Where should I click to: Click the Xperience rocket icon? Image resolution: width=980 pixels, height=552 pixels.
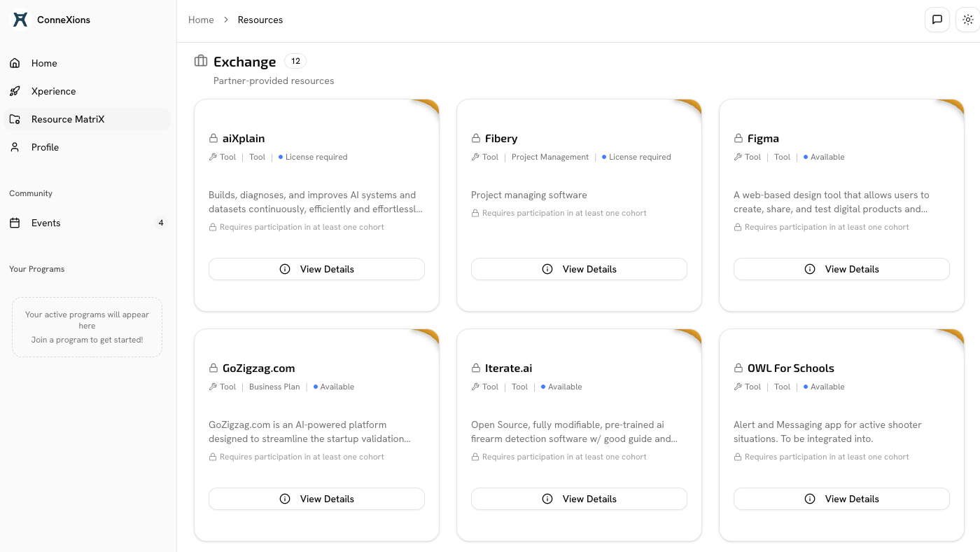point(15,91)
